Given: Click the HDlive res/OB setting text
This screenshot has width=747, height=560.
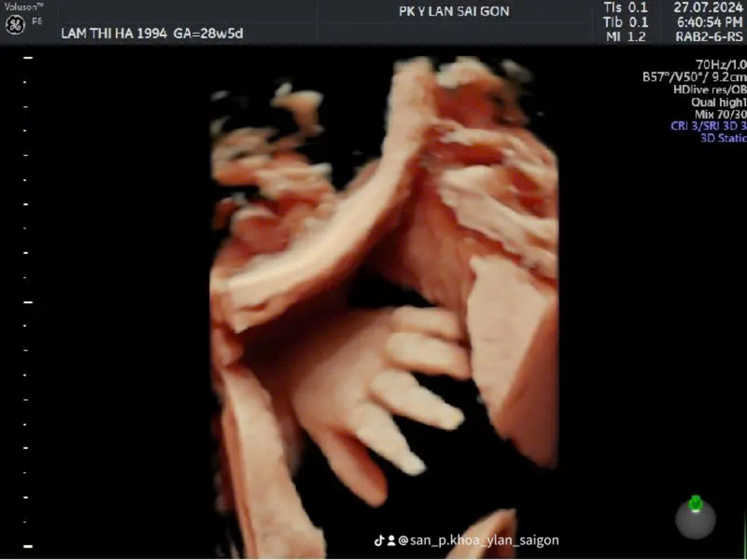Looking at the screenshot, I should 710,89.
